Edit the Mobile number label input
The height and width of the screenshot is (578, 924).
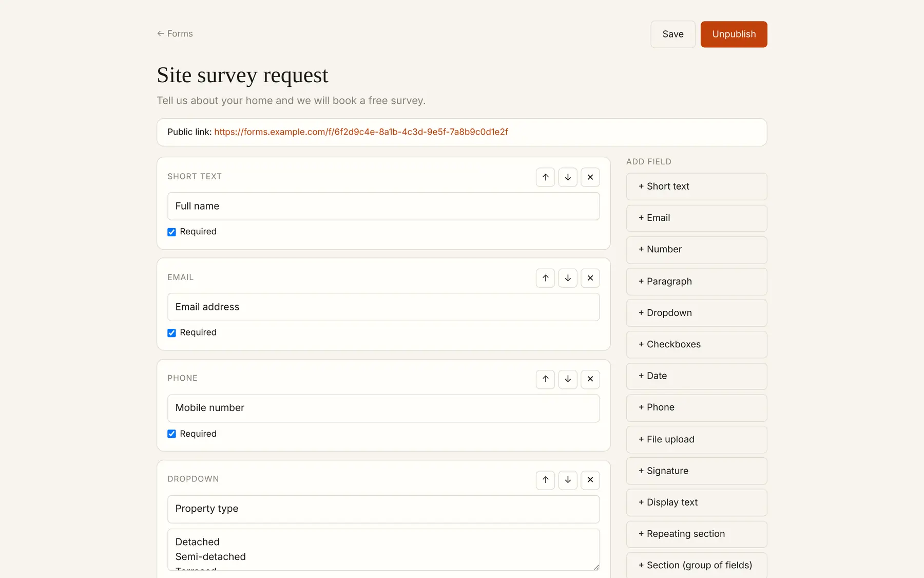383,408
